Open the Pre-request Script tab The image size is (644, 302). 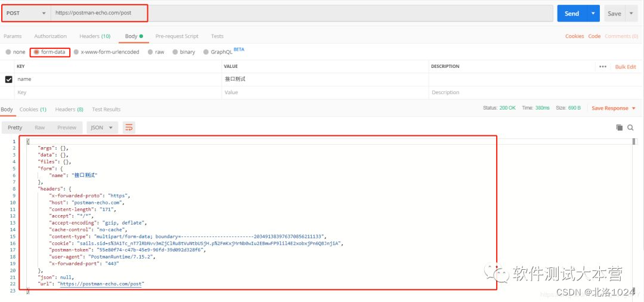point(177,36)
